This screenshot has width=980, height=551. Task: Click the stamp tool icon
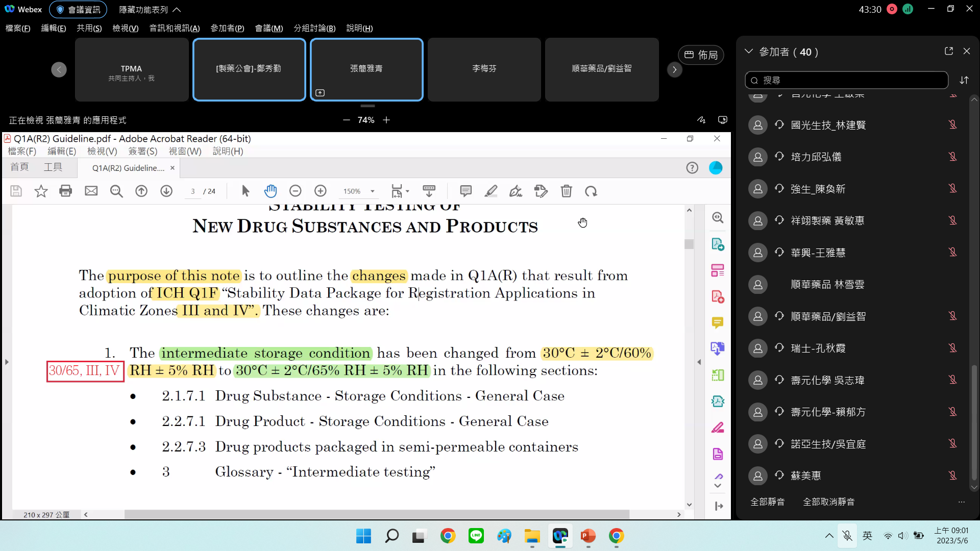pos(541,191)
